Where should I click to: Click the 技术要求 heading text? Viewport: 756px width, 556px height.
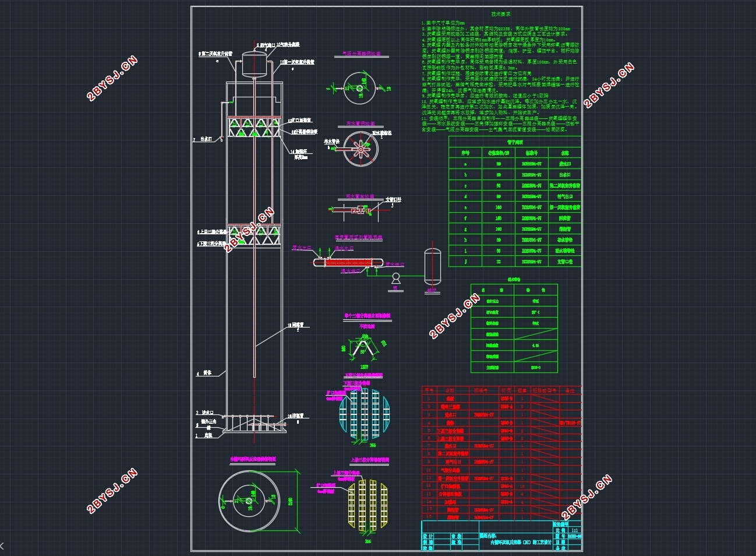pos(501,14)
